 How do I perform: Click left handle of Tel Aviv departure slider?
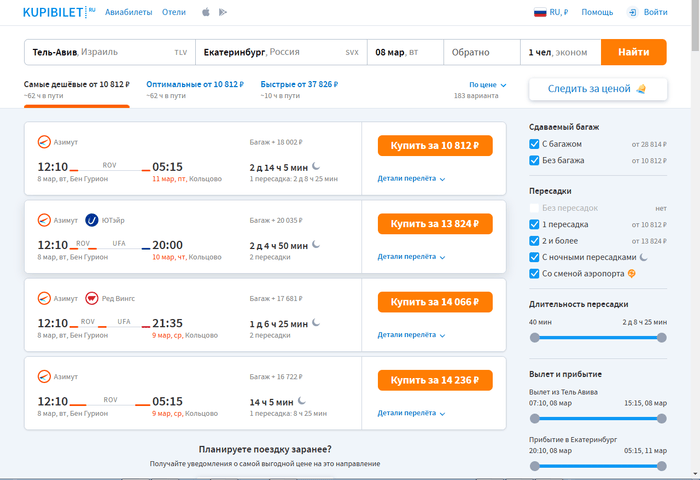(534, 418)
